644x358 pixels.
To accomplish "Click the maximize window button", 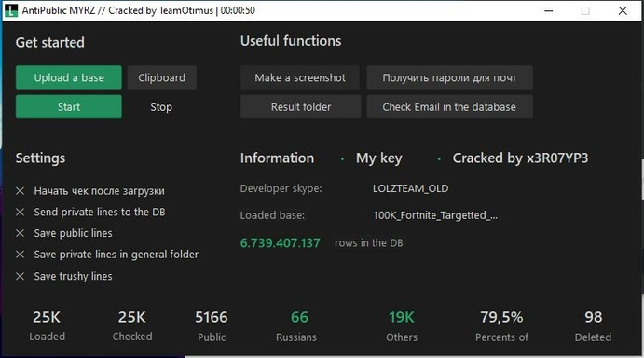I will point(585,10).
